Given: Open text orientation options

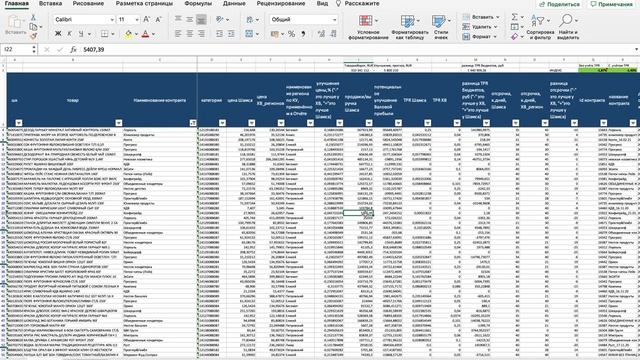Looking at the screenshot, I should click(x=222, y=19).
